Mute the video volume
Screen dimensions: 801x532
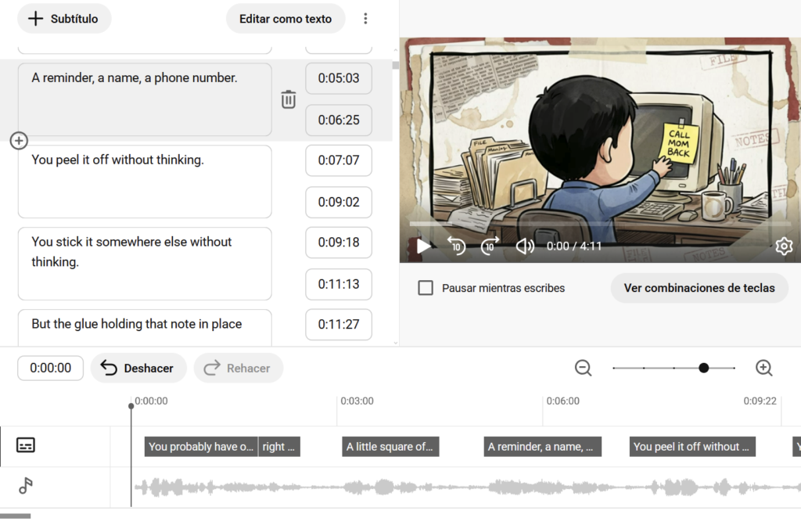(x=525, y=246)
